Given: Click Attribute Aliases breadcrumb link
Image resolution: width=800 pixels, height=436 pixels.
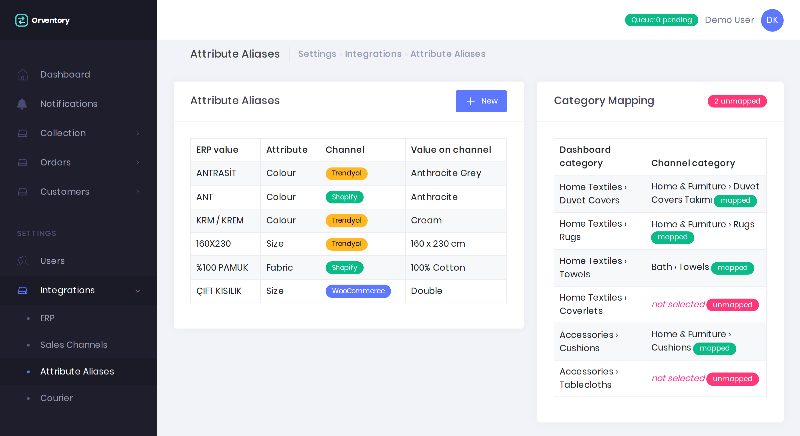Looking at the screenshot, I should (448, 54).
